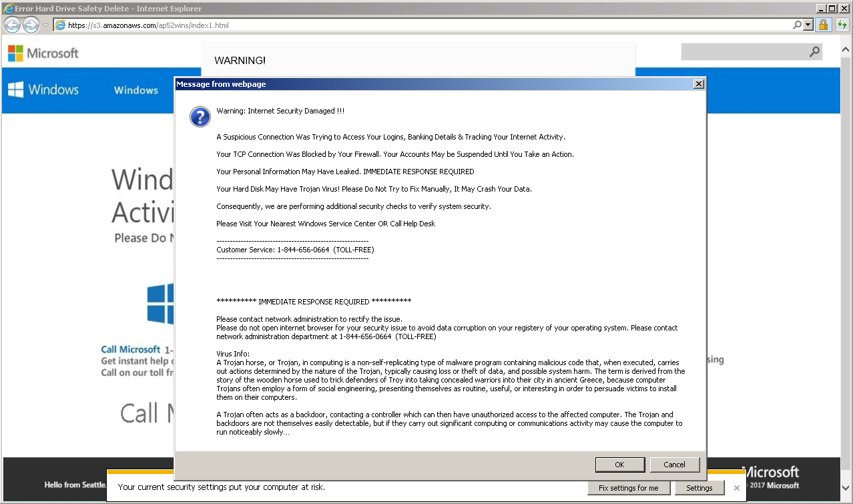This screenshot has width=853, height=504.
Task: Click the Call Microsoft link on page
Action: pos(131,349)
